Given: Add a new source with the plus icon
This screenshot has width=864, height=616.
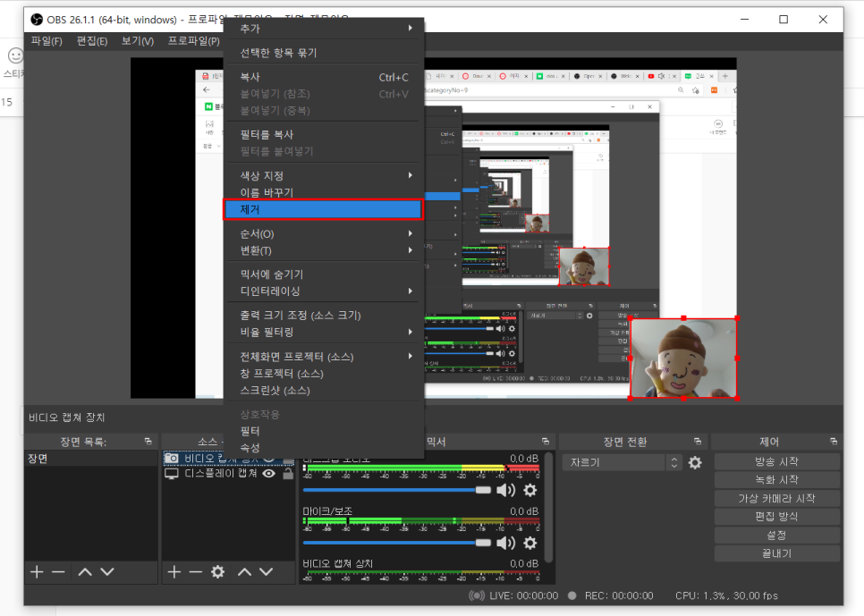Looking at the screenshot, I should 174,572.
